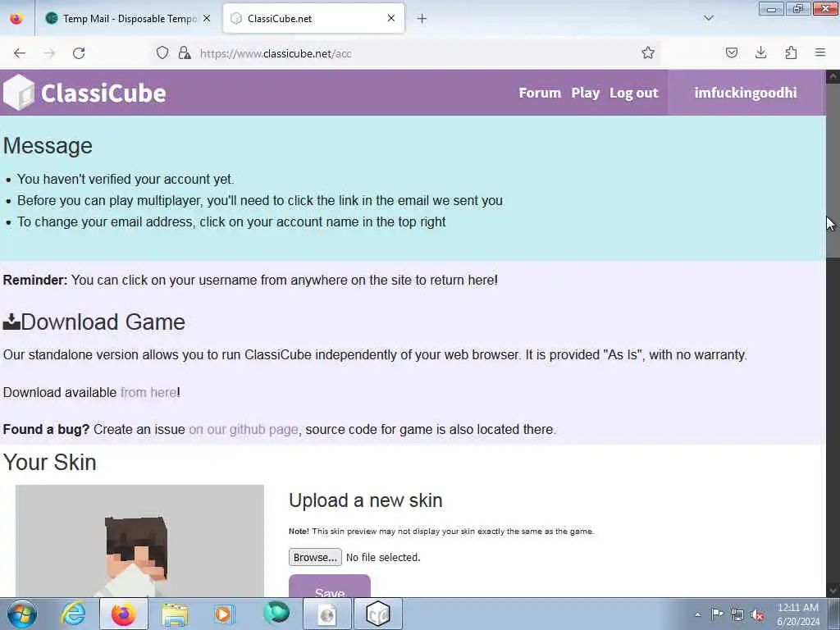Viewport: 840px width, 630px height.
Task: Click the muted volume tray icon
Action: coord(757,614)
